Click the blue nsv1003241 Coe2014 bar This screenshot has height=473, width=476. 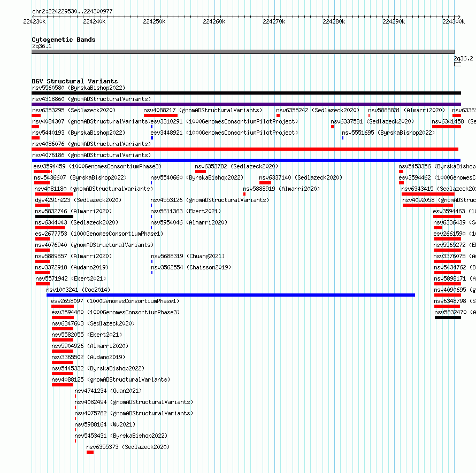231,295
